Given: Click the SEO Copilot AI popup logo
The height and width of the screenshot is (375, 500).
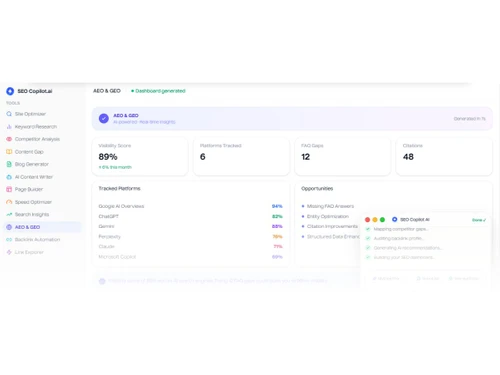Looking at the screenshot, I should coord(395,219).
